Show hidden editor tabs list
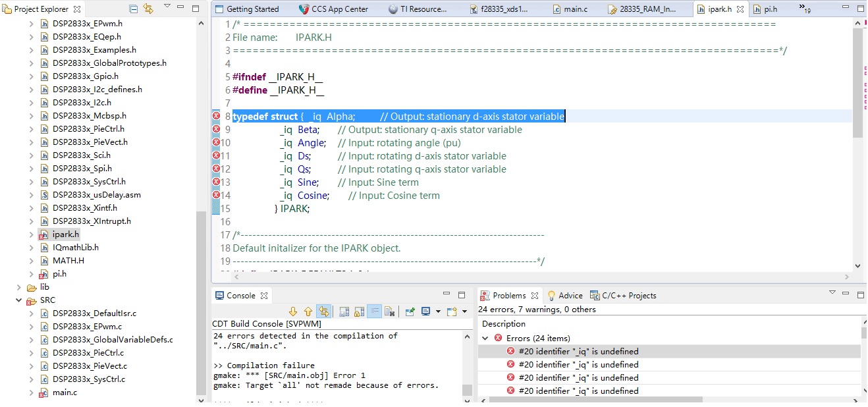This screenshot has width=868, height=407. [x=804, y=9]
